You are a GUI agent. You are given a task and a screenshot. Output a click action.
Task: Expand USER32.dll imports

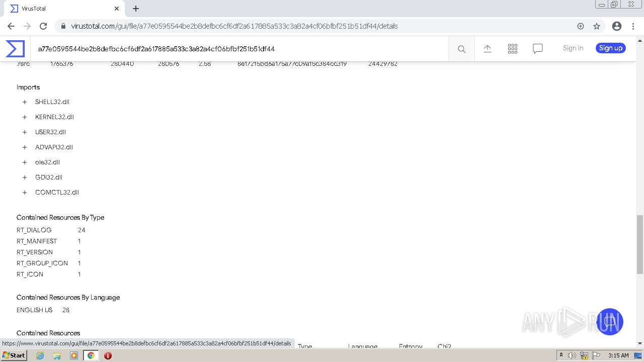[x=24, y=132]
